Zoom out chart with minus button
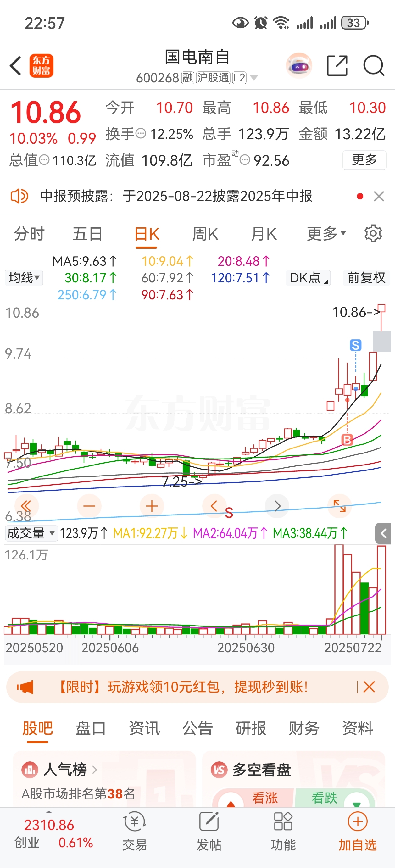Screen dimensions: 395x868 (89, 506)
